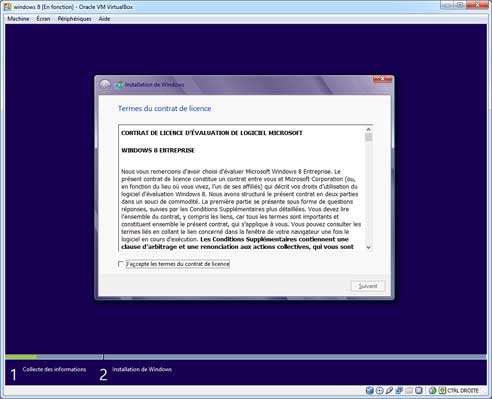Viewport: 492px width, 399px height.
Task: Click the display status icon
Action: (419, 390)
